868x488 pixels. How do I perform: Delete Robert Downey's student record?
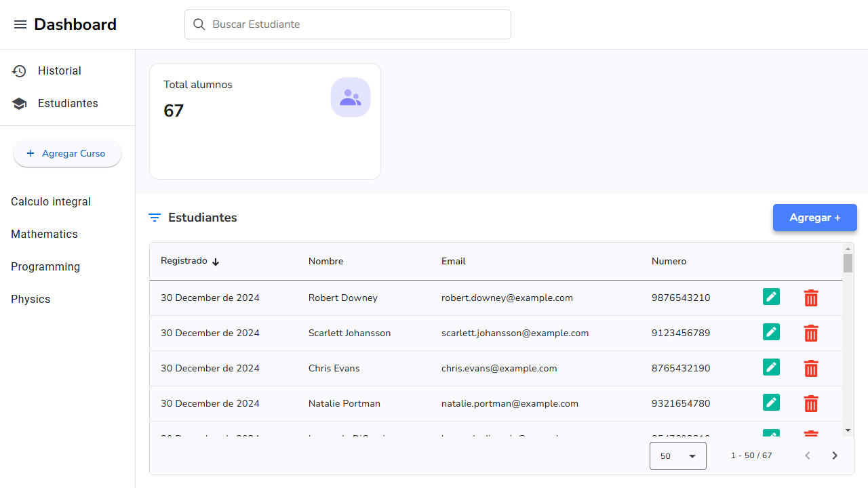[810, 298]
